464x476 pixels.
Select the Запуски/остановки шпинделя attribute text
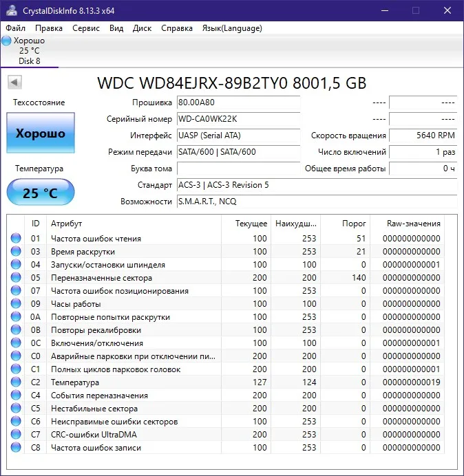click(x=108, y=265)
